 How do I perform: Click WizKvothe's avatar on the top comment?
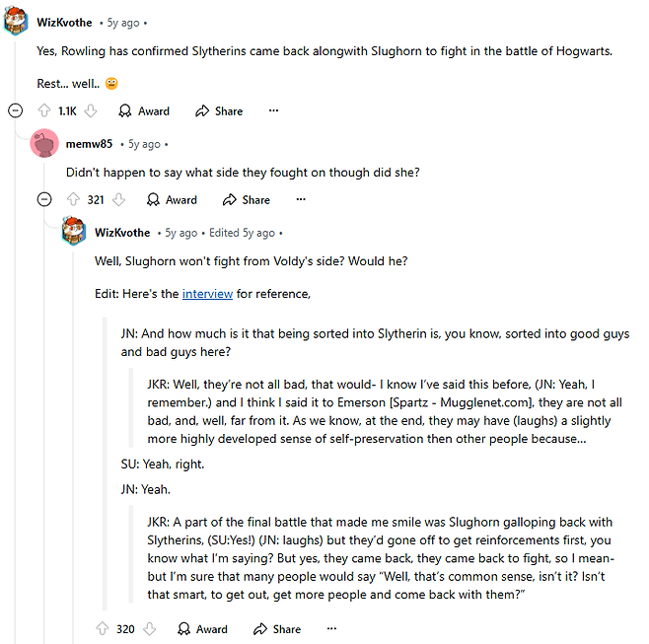[16, 22]
